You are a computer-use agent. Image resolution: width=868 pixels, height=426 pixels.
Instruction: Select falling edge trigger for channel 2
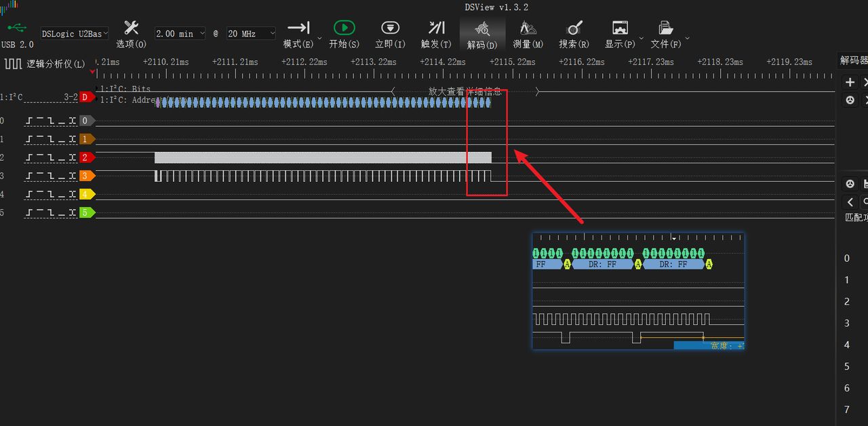pos(51,157)
